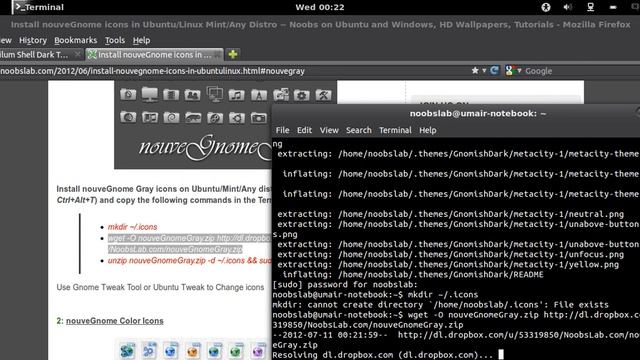Click the 'unzip nouveGnomeGray.zip -d' command text
This screenshot has height=360, width=640.
pos(189,260)
